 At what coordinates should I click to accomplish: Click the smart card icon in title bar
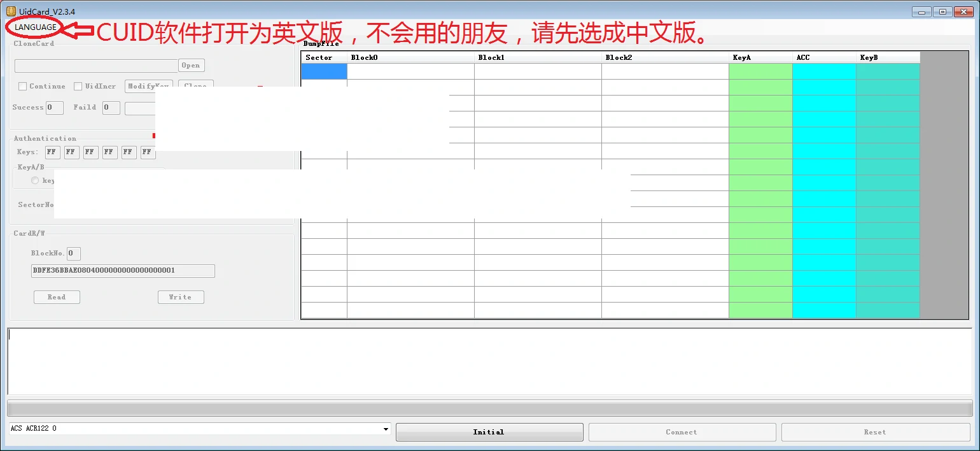point(10,11)
